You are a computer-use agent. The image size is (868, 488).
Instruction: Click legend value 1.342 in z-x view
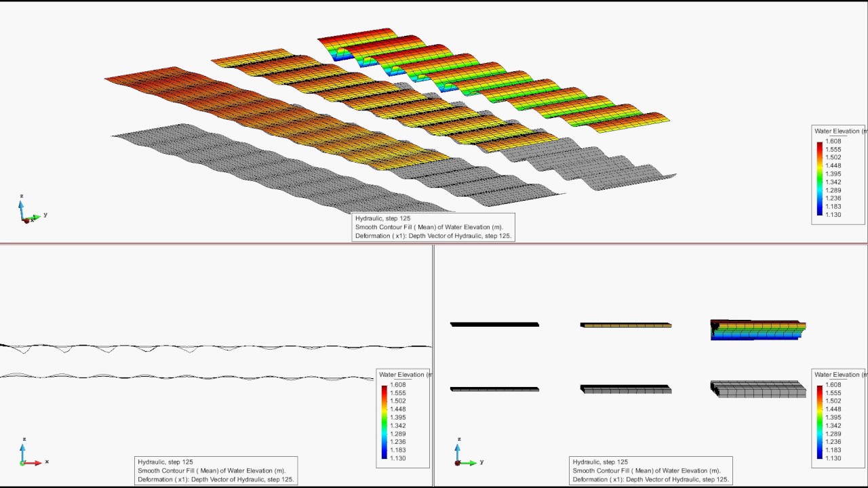pyautogui.click(x=397, y=426)
